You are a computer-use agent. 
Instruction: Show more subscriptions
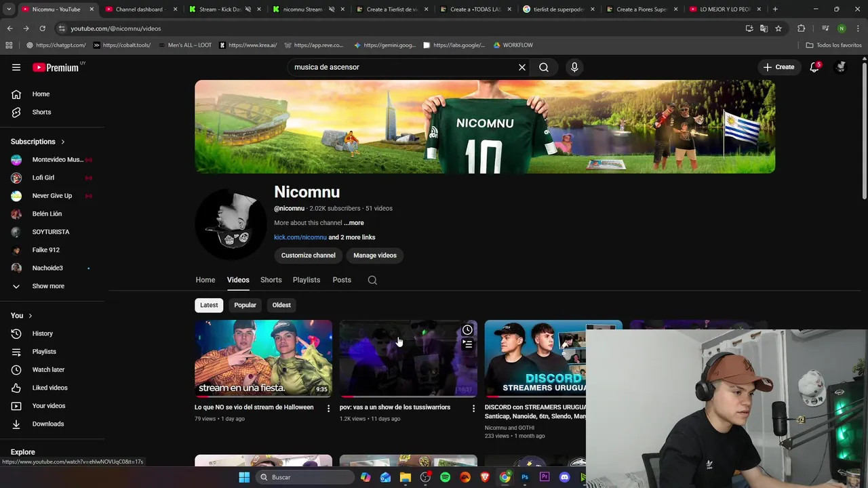pyautogui.click(x=49, y=286)
